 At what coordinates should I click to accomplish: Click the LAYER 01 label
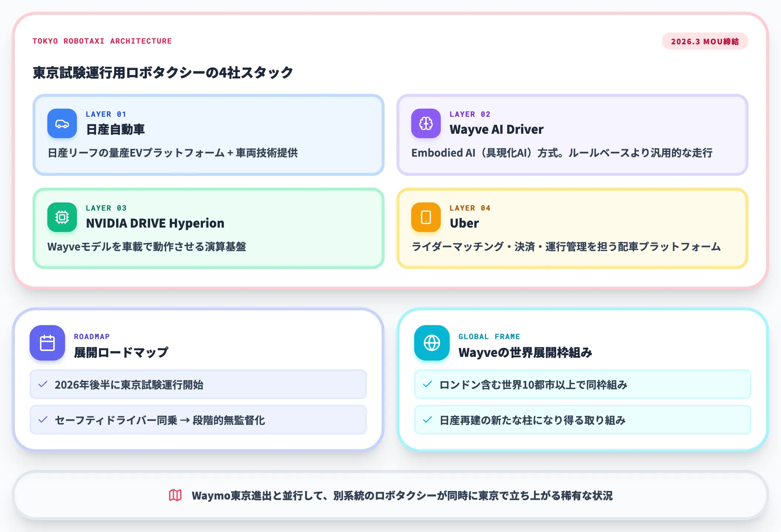tap(106, 114)
